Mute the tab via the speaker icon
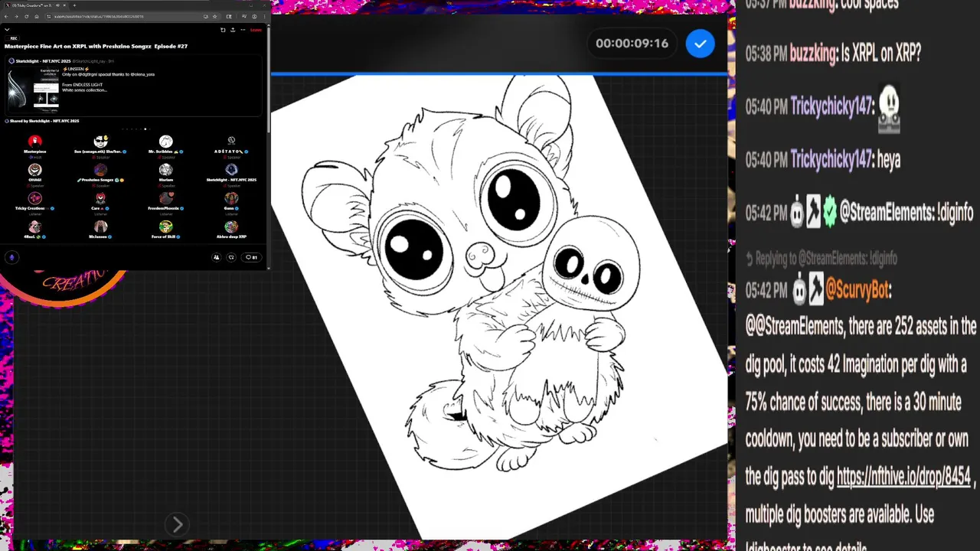The image size is (980, 551). [57, 5]
